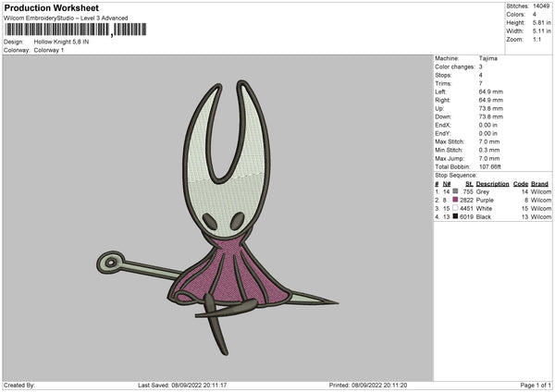Click the Up extent value '73.8 mm'

(491, 108)
